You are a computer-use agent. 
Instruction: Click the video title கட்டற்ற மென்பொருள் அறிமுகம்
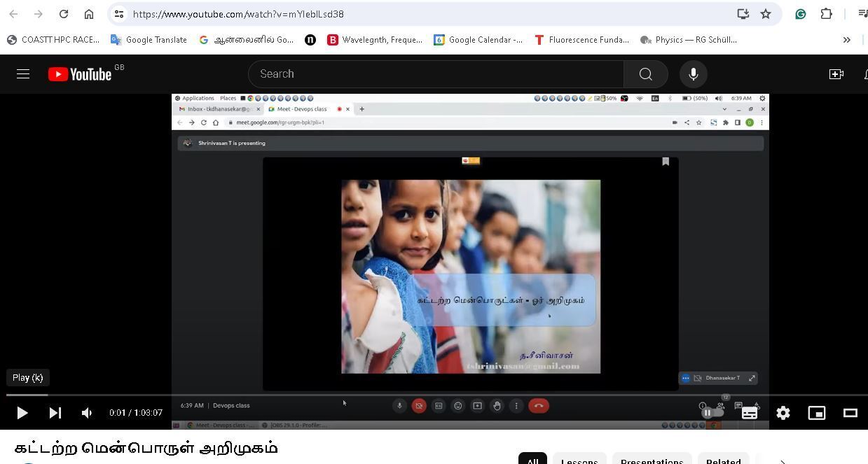point(146,448)
